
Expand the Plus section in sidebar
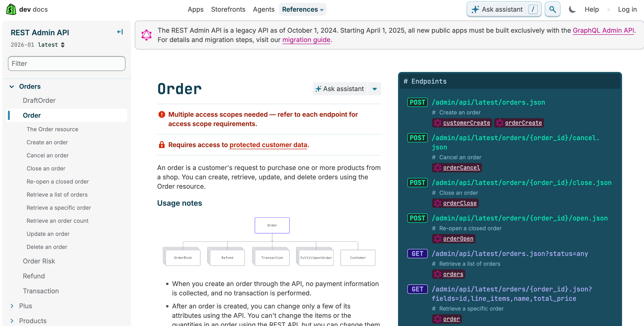click(11, 306)
